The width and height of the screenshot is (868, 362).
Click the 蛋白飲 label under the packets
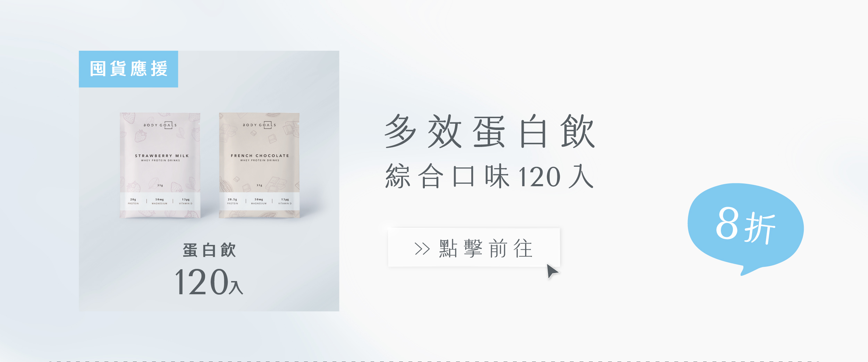coord(209,250)
